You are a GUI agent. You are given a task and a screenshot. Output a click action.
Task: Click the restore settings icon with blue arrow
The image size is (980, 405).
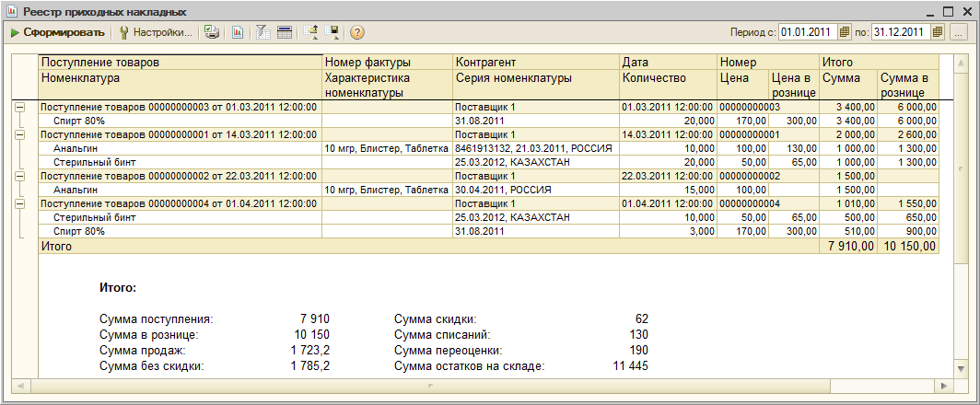[310, 33]
